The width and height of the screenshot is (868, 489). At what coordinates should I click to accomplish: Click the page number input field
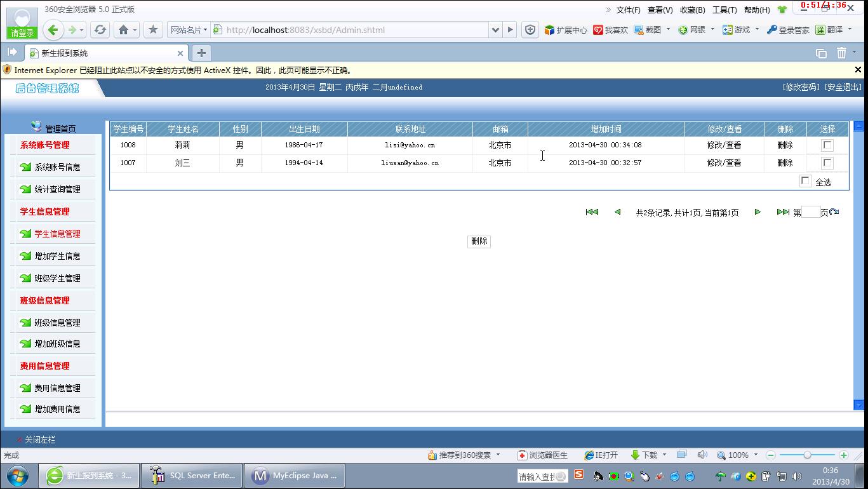pos(811,212)
